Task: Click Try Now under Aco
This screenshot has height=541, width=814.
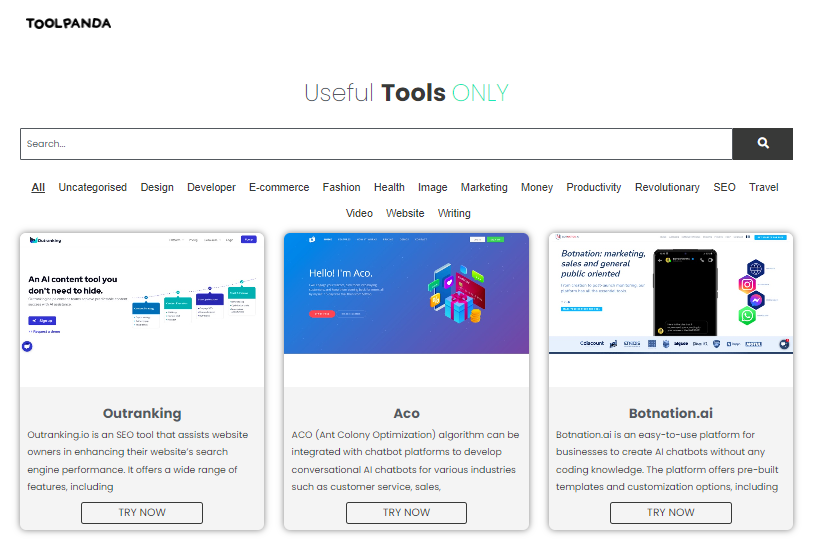Action: (406, 512)
